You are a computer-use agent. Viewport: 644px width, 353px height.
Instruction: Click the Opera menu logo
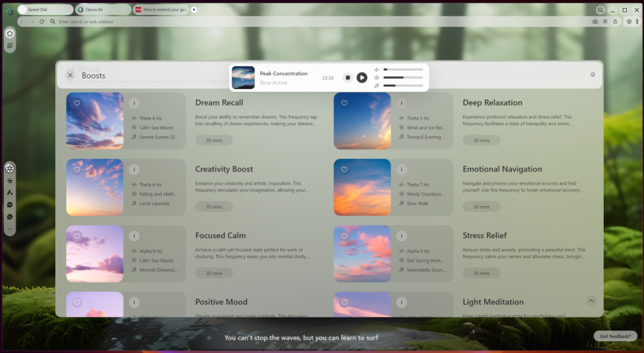[9, 11]
